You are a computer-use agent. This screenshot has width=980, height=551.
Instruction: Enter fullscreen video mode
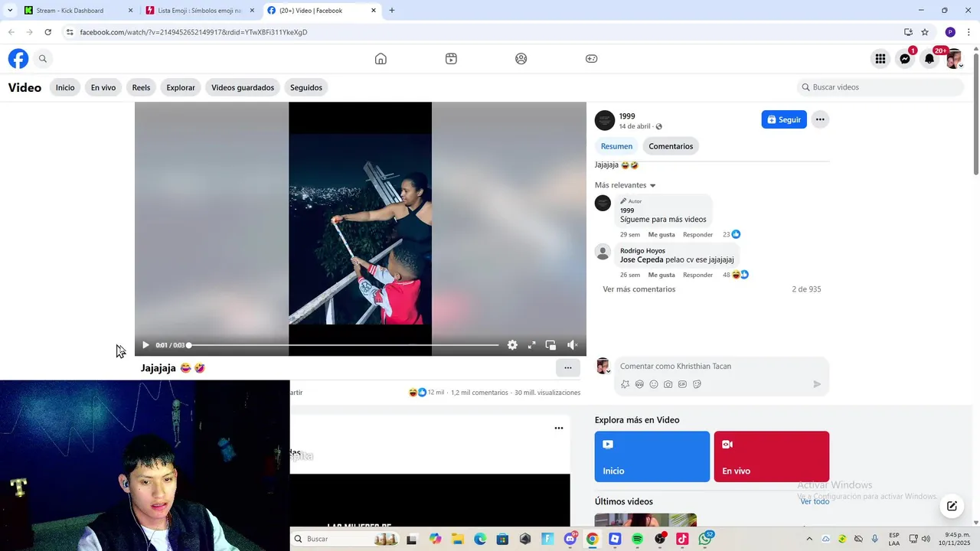[x=531, y=345]
